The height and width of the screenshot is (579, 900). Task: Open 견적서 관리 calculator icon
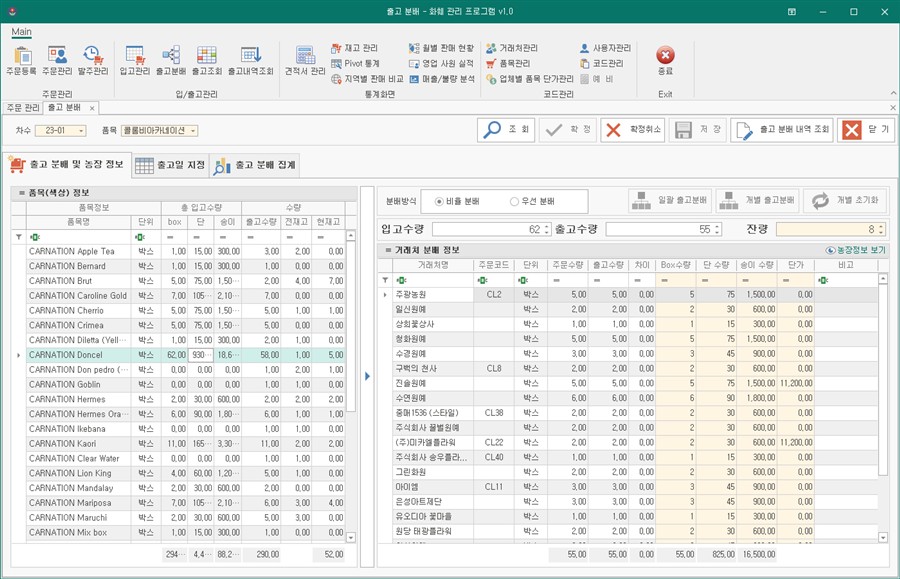[x=305, y=61]
